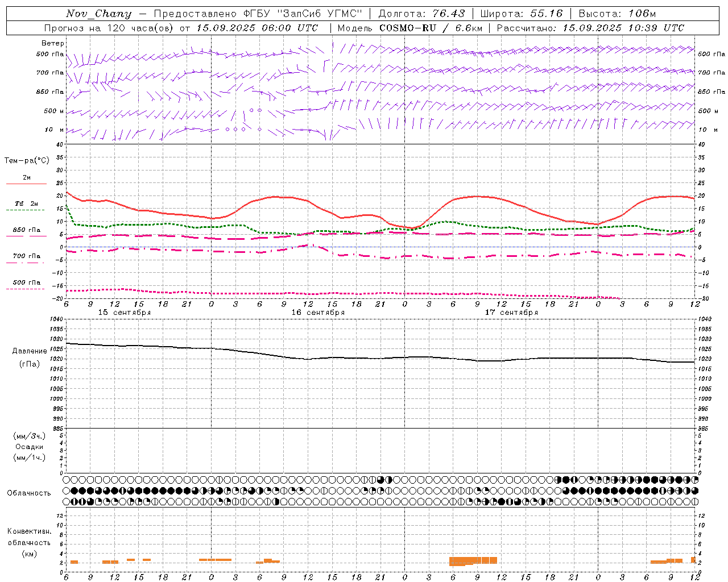The image size is (728, 582).
Task: Click the '15 сентября' date label
Action: (x=125, y=313)
